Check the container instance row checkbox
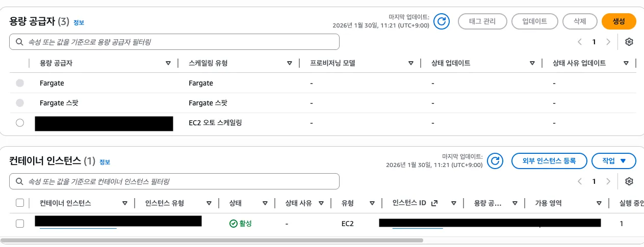This screenshot has width=644, height=247. point(20,224)
